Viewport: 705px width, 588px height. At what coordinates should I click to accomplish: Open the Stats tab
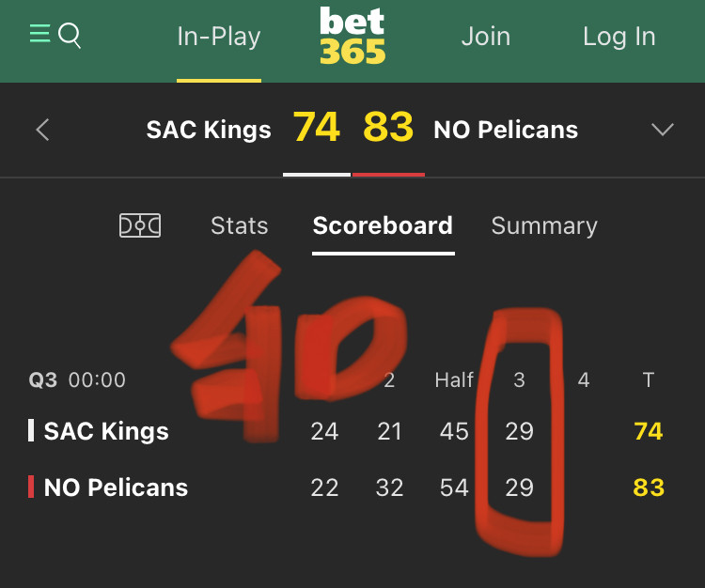click(239, 225)
